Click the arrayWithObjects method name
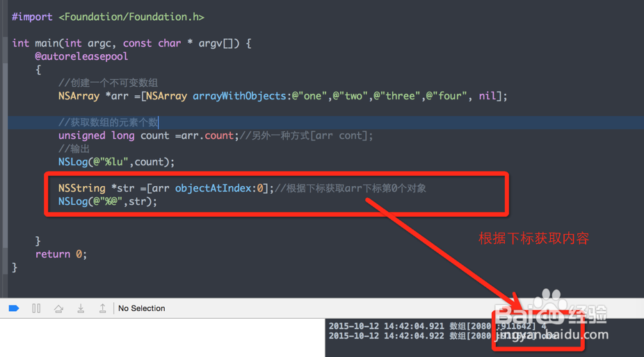Image resolution: width=644 pixels, height=357 pixels. pyautogui.click(x=239, y=96)
